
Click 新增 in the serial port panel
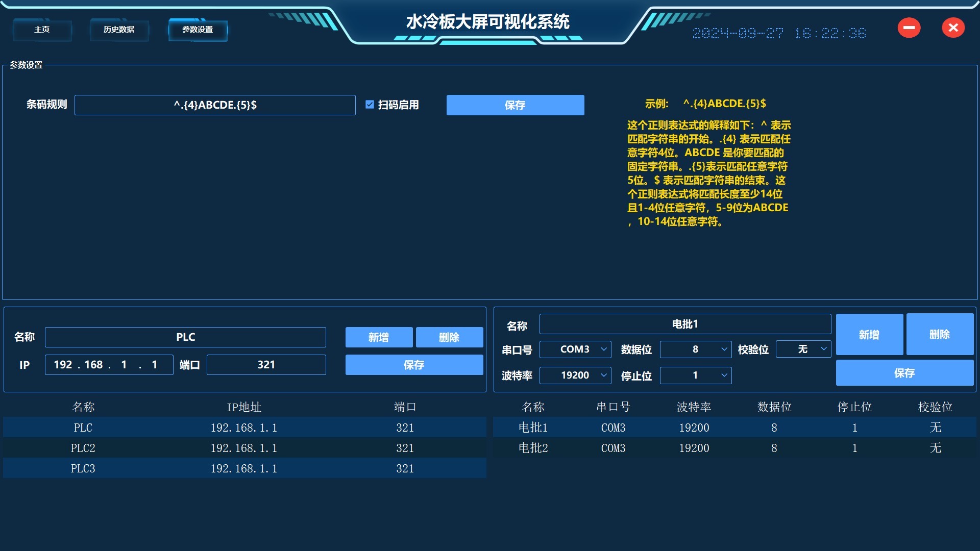869,335
